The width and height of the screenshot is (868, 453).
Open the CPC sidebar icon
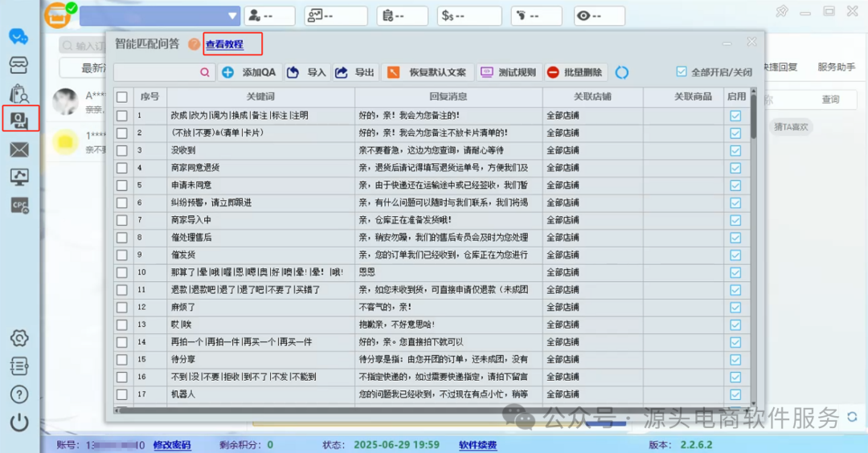20,205
